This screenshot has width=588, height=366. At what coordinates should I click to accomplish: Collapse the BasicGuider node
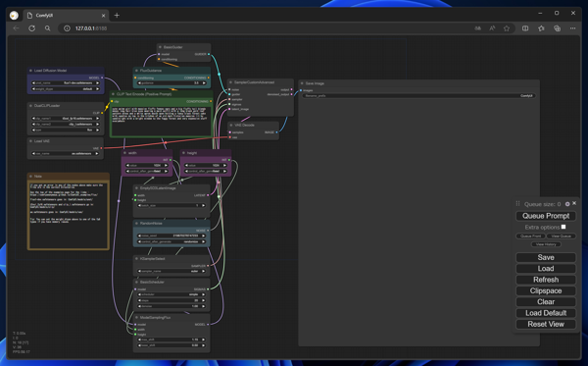point(160,47)
